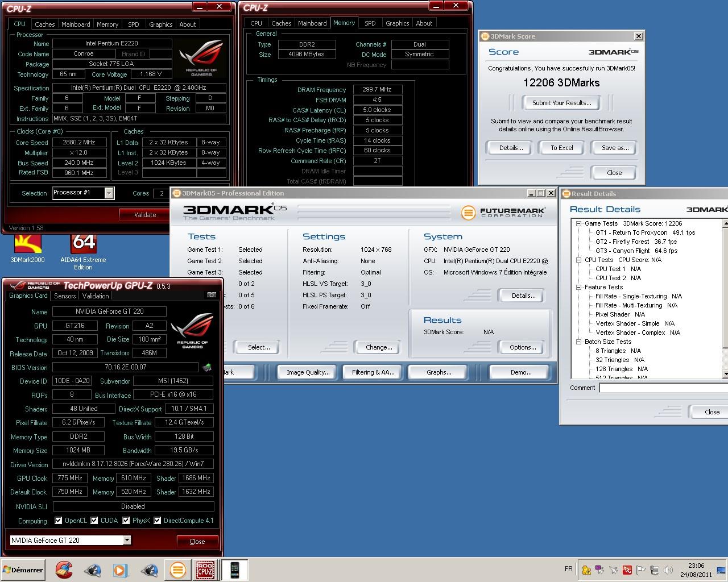Open the Processor #1 selection dropdown
This screenshot has height=582, width=728.
[x=109, y=193]
